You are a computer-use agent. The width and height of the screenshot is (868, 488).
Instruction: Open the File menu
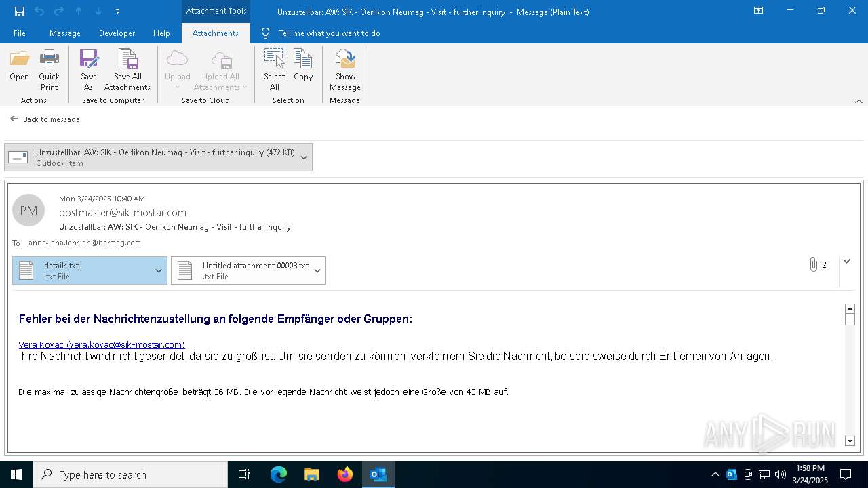pyautogui.click(x=20, y=33)
